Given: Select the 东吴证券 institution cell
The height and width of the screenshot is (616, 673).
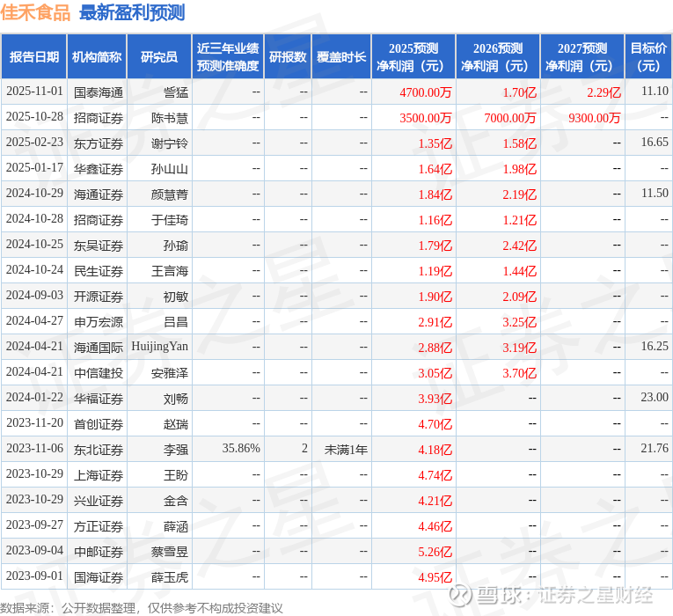Looking at the screenshot, I should [99, 246].
